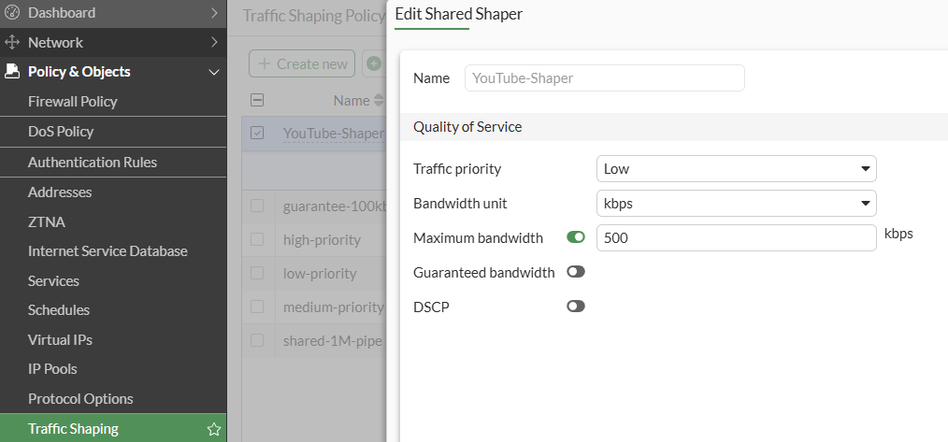The image size is (948, 442).
Task: Click the Maximum bandwidth value field
Action: tap(736, 238)
